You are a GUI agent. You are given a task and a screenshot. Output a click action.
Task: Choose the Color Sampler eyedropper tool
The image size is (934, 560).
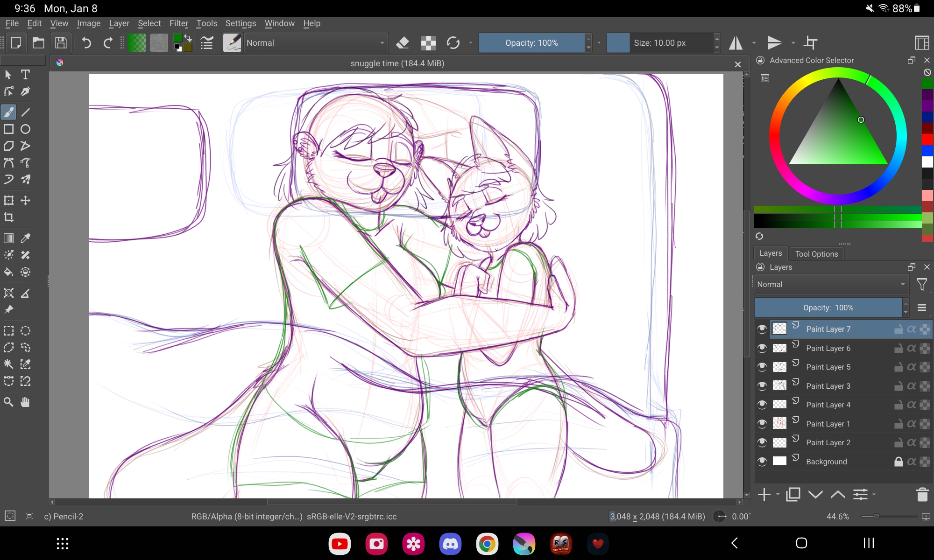[x=25, y=238]
